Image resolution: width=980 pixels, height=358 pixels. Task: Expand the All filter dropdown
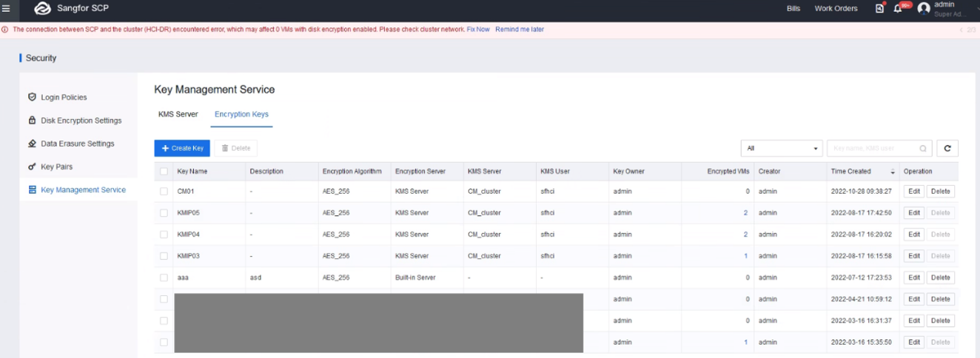781,148
